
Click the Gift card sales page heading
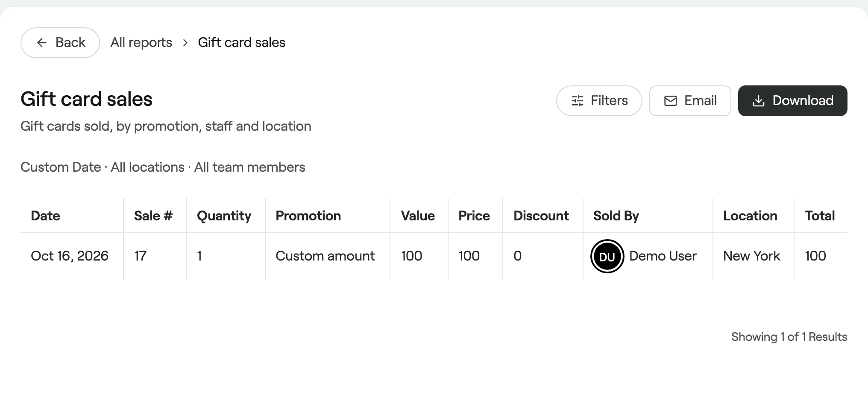(87, 99)
